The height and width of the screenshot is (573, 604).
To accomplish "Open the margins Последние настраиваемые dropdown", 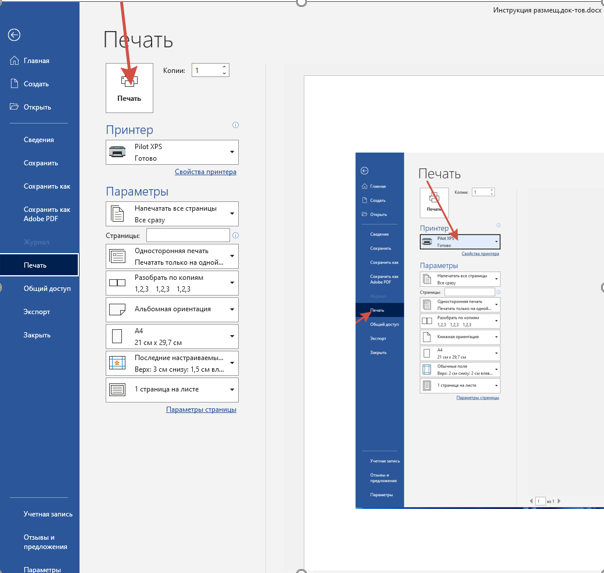I will [x=172, y=363].
